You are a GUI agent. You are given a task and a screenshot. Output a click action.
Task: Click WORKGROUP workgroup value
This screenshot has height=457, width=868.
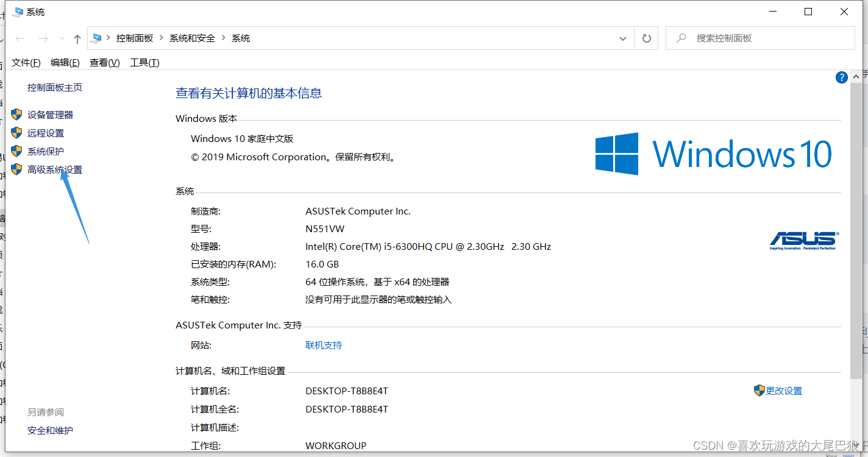(336, 445)
